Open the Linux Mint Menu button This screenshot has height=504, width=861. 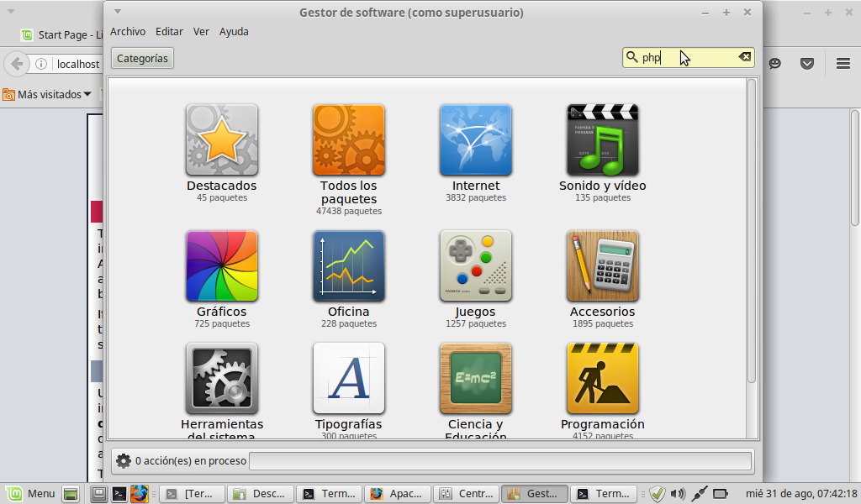point(31,494)
